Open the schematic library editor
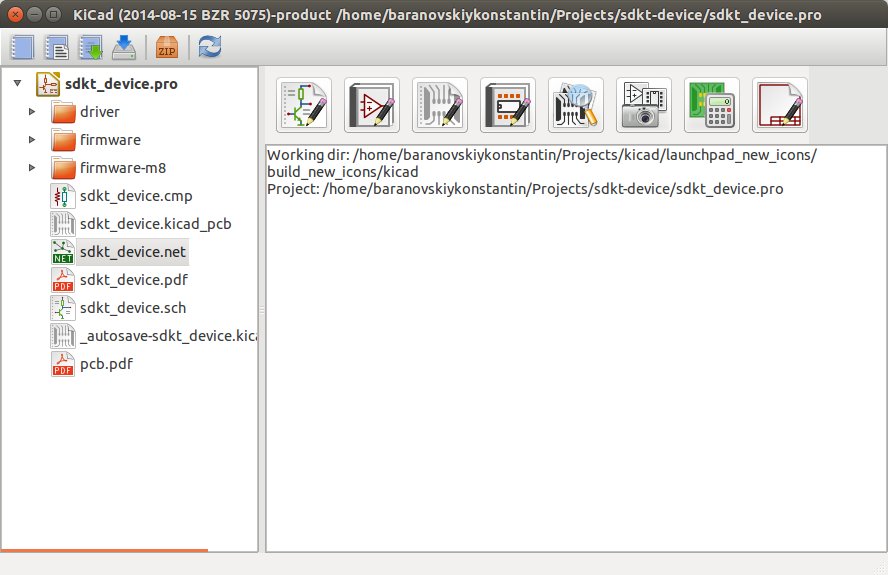The image size is (888, 575). coord(372,105)
